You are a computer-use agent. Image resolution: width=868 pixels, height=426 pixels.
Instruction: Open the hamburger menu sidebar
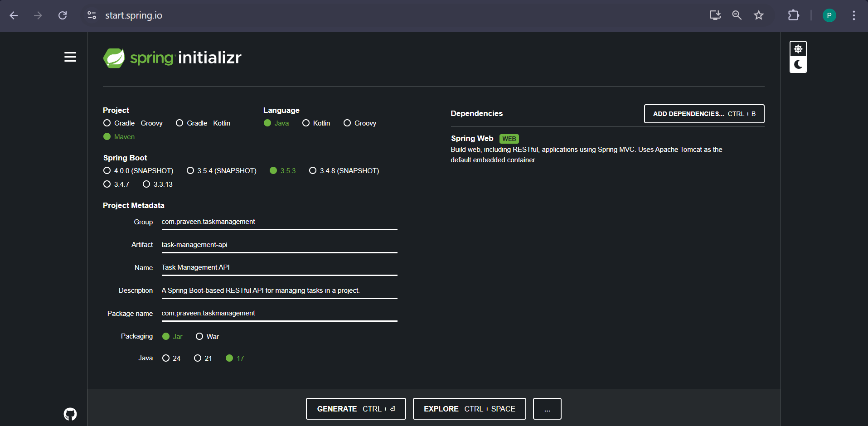(70, 57)
